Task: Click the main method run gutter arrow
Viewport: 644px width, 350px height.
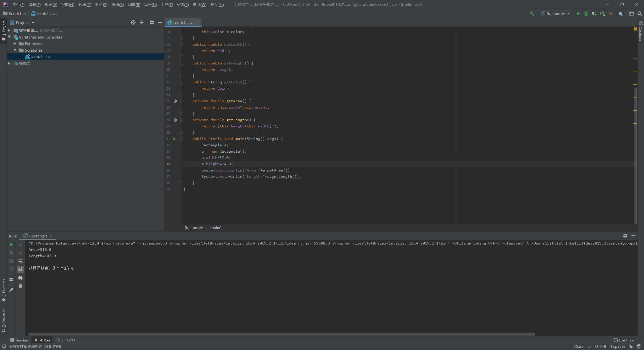Action: point(175,139)
